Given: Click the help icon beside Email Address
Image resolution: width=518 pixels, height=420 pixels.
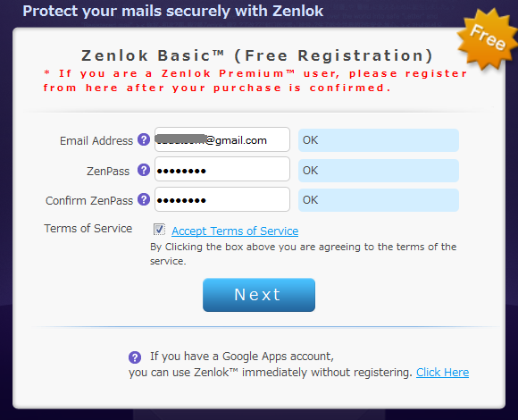Looking at the screenshot, I should 144,139.
